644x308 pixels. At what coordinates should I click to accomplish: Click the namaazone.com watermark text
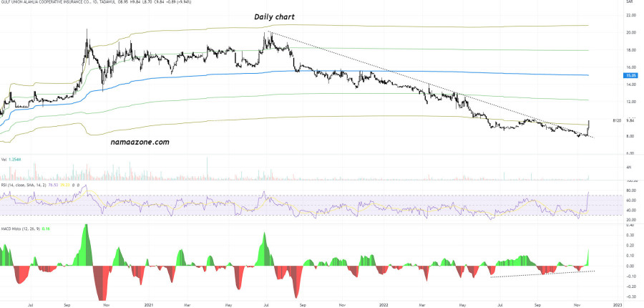pyautogui.click(x=140, y=143)
